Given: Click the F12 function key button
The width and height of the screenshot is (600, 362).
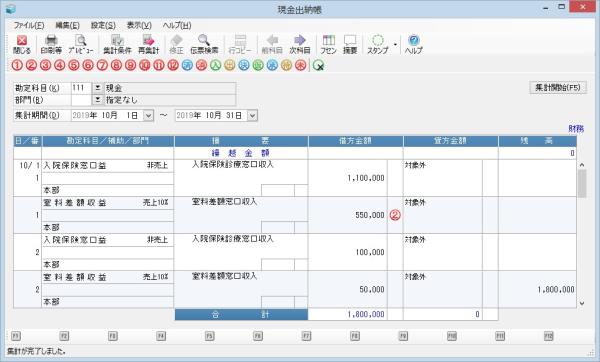Looking at the screenshot, I should [548, 336].
